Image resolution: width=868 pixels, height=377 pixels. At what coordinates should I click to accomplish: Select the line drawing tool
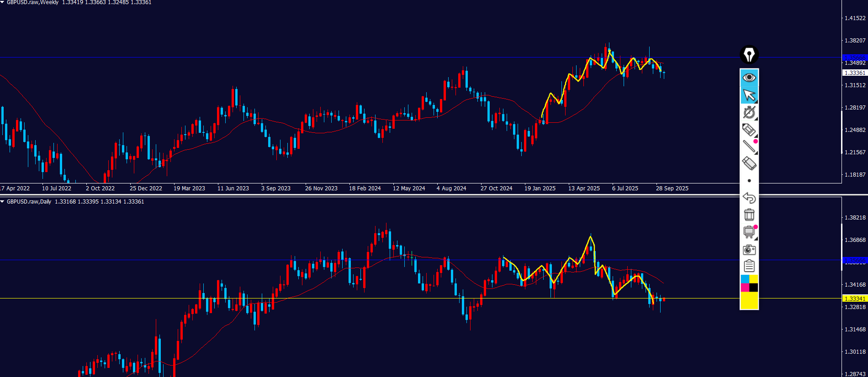[749, 147]
